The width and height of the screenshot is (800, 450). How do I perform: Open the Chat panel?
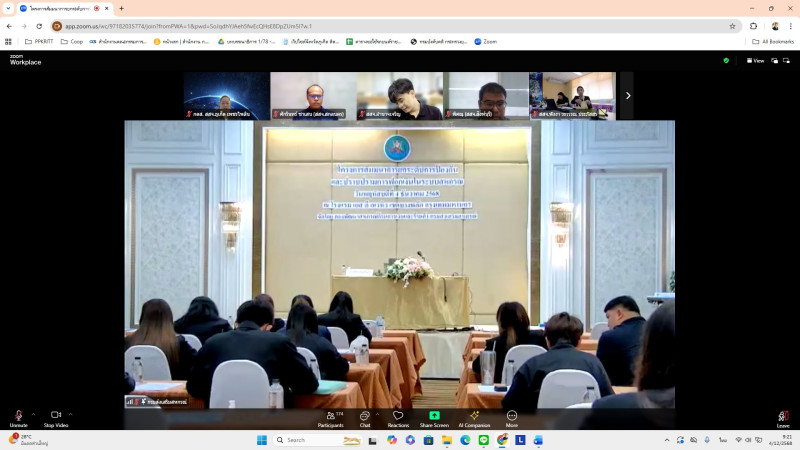[x=365, y=416]
